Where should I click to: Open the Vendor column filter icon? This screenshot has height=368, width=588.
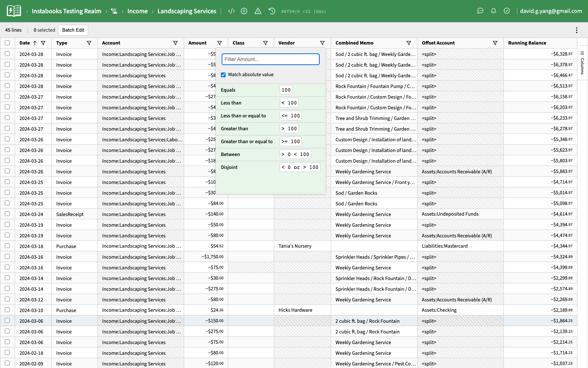(322, 43)
